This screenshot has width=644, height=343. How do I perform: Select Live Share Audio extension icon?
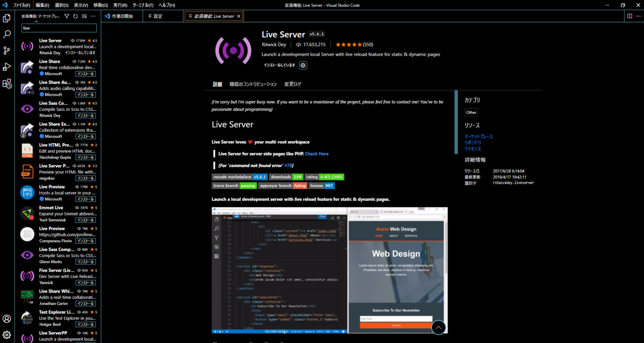(x=27, y=88)
